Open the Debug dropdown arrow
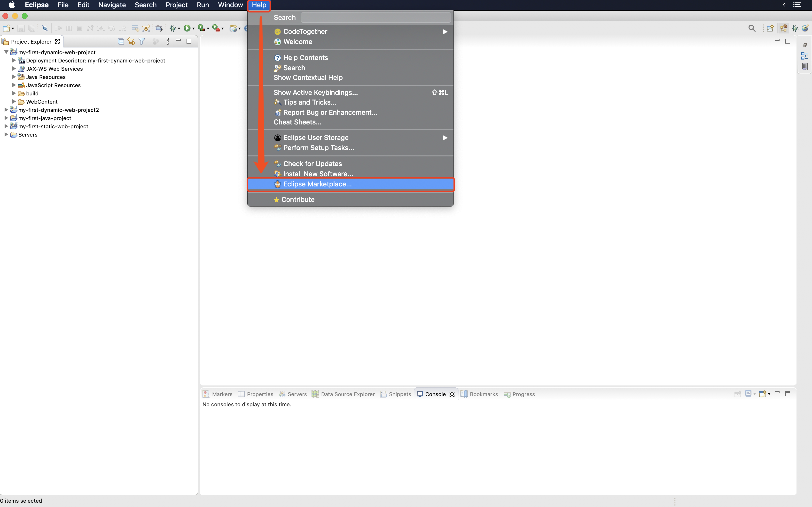Viewport: 812px width, 507px height. coord(179,29)
